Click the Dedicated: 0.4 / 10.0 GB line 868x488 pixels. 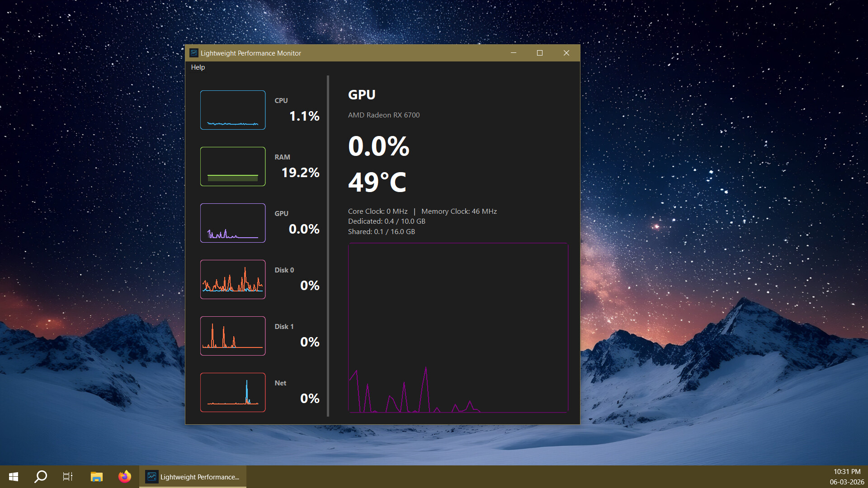point(387,221)
